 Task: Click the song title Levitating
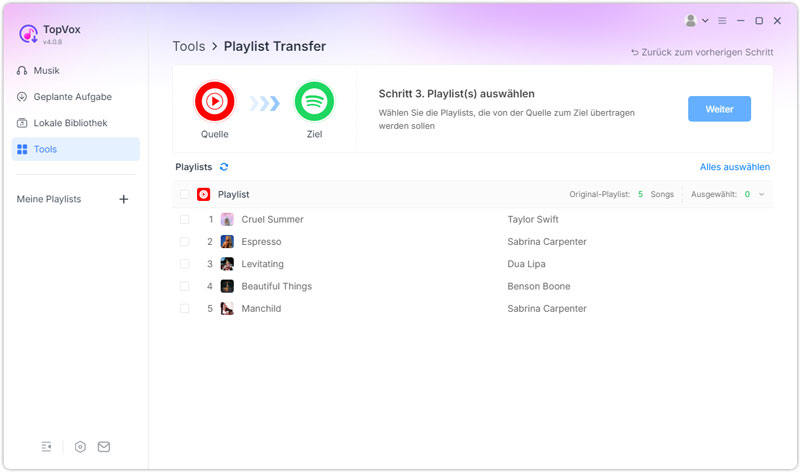pos(262,264)
